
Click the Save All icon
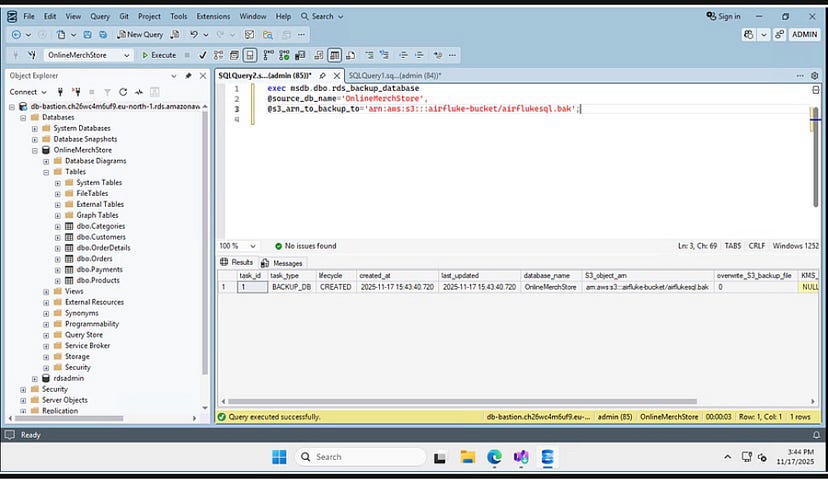click(103, 34)
